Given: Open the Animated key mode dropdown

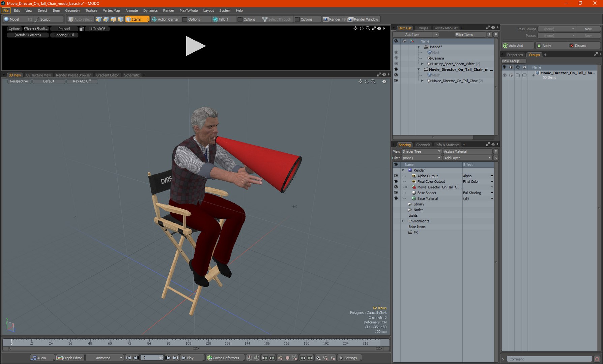Looking at the screenshot, I should pyautogui.click(x=105, y=358).
